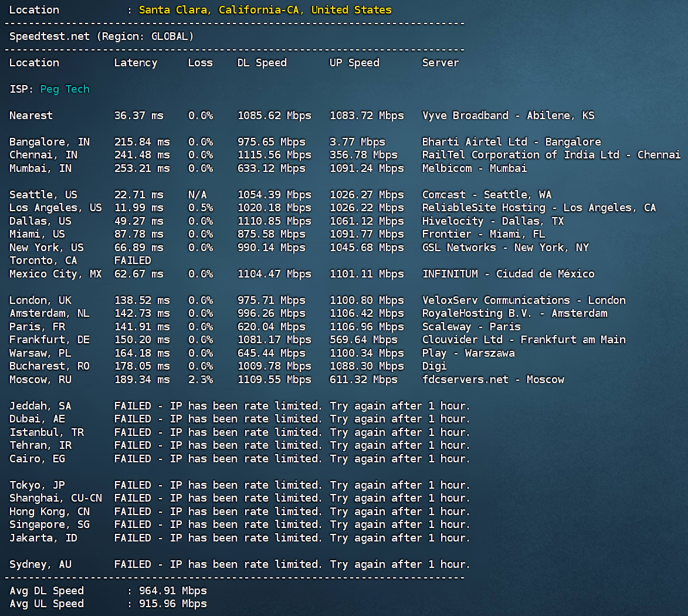This screenshot has width=688, height=616.
Task: Select Los Angeles loss value 0.5%
Action: pos(201,208)
